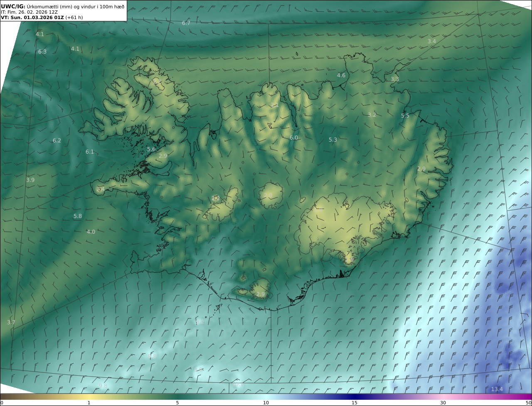
Task: Click the 5.6 precipitation value
Action: pos(151,149)
